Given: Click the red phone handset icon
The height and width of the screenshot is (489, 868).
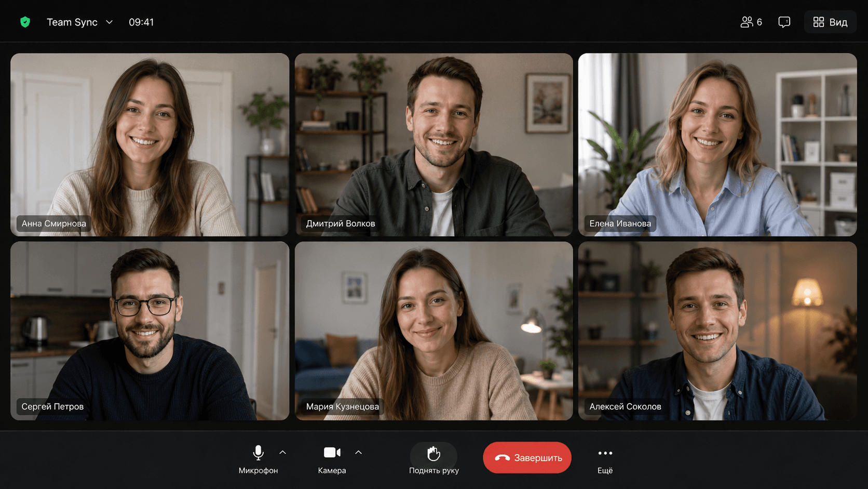Looking at the screenshot, I should (502, 458).
